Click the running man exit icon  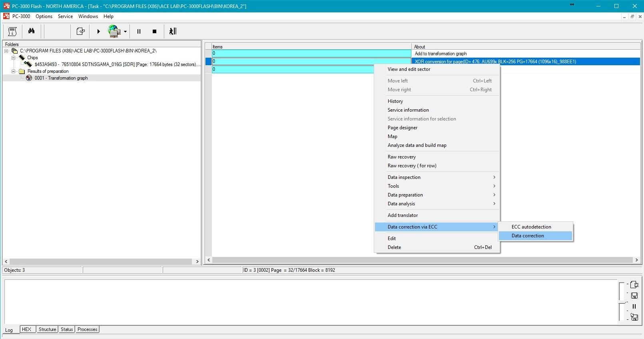[173, 31]
